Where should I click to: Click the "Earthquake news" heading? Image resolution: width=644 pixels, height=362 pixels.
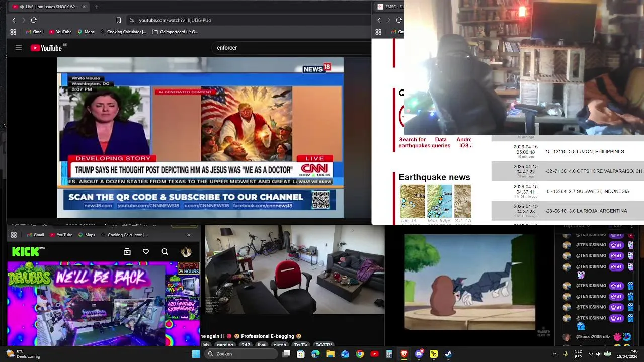click(434, 177)
